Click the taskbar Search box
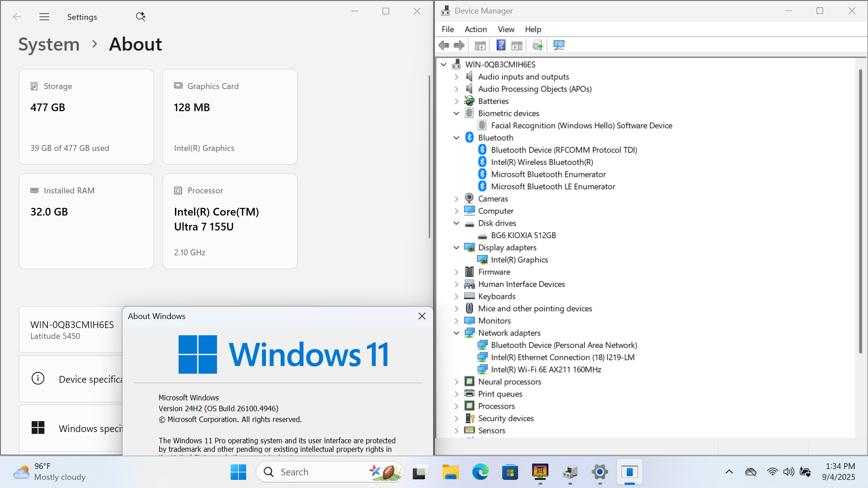 coord(330,472)
